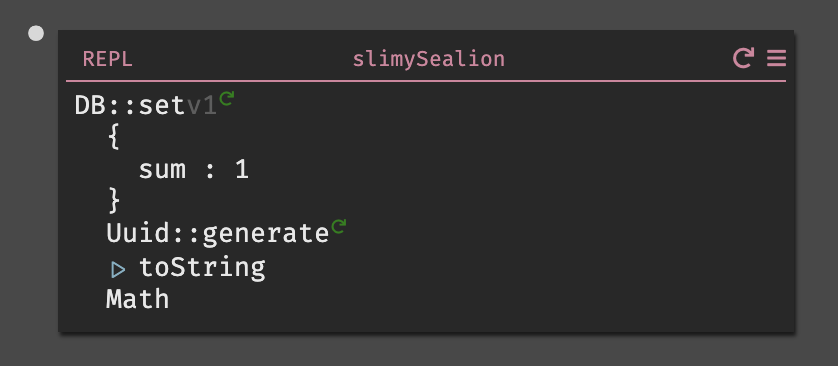Click the colon separator after sum
This screenshot has width=838, height=366.
click(x=210, y=171)
